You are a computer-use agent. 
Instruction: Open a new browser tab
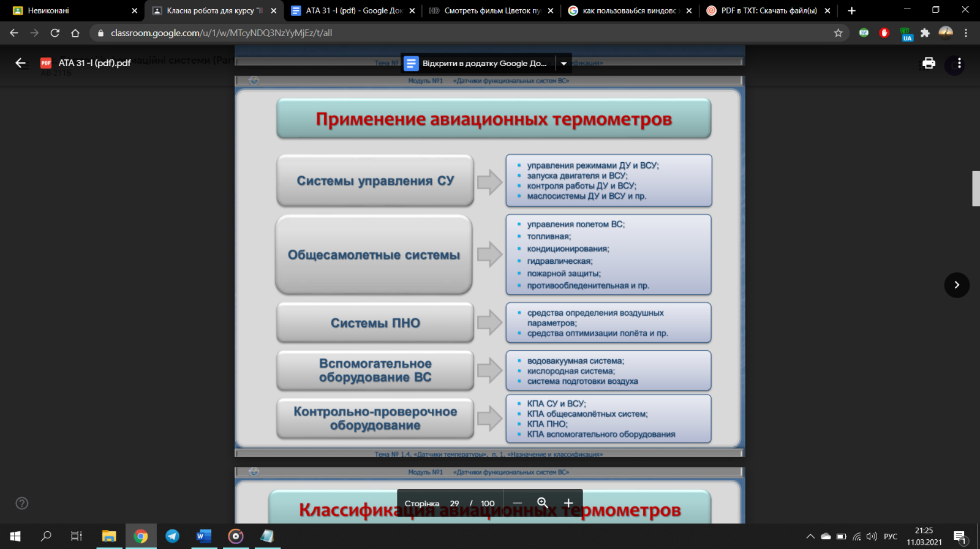851,10
